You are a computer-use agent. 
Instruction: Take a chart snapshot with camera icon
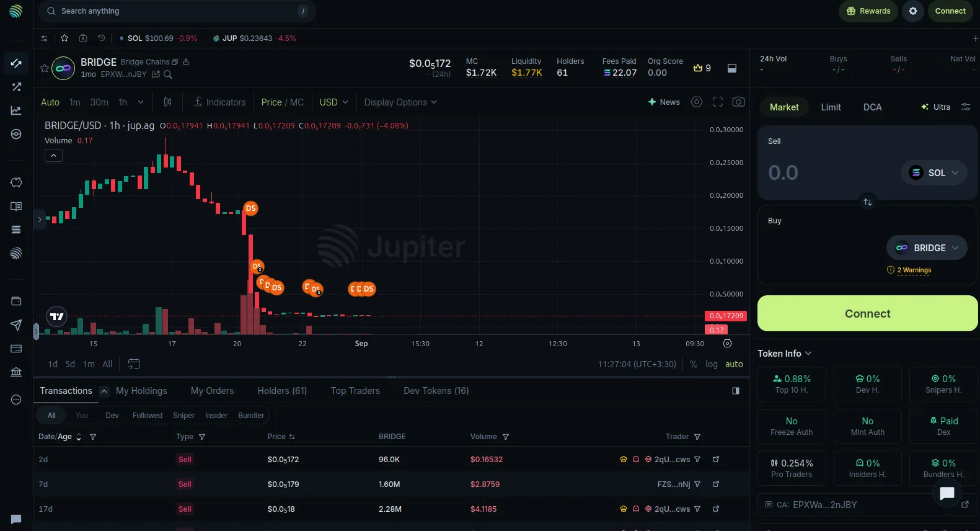pos(738,102)
